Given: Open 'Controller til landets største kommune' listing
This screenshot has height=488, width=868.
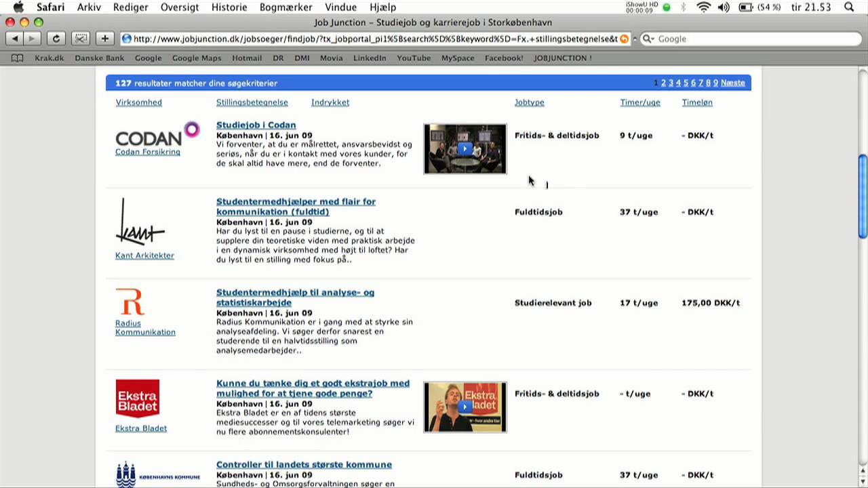Looking at the screenshot, I should (304, 464).
